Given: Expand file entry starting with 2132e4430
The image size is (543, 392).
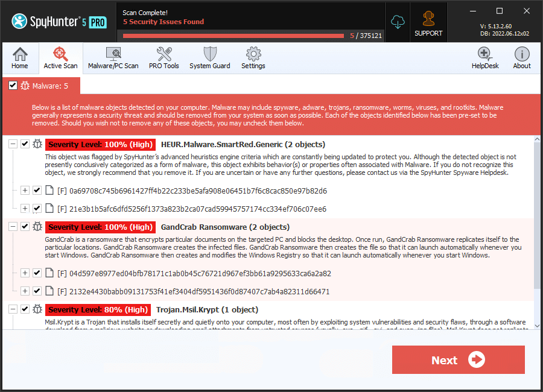Looking at the screenshot, I should pos(25,291).
